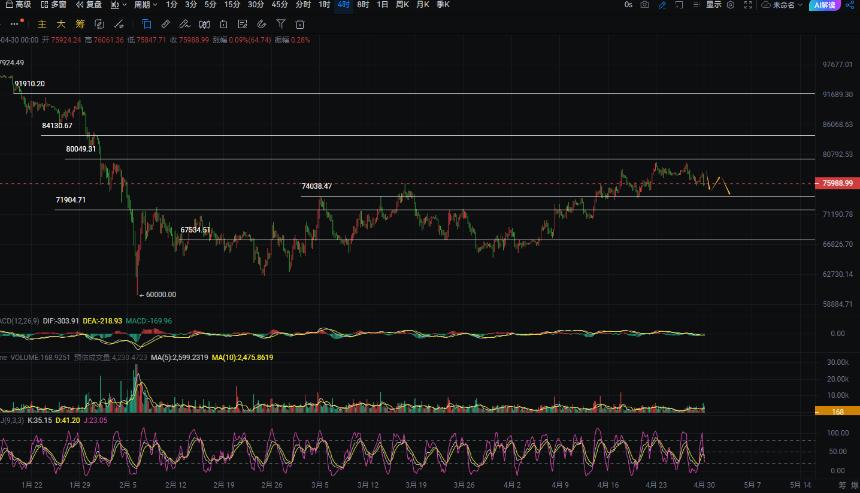Click the 71904.71 price line label
Viewport: 860px width, 493px height.
(x=71, y=200)
